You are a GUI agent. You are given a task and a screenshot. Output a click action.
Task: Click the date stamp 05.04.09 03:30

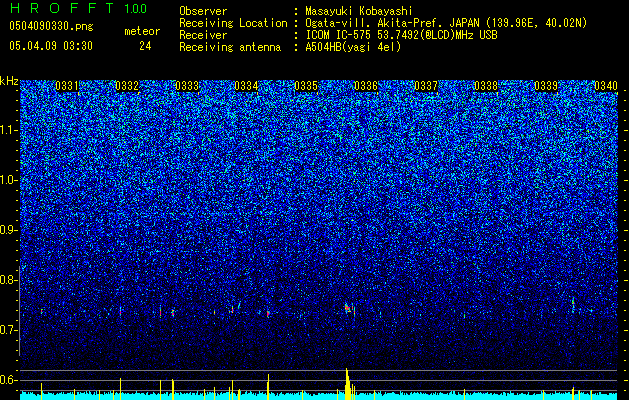[51, 46]
